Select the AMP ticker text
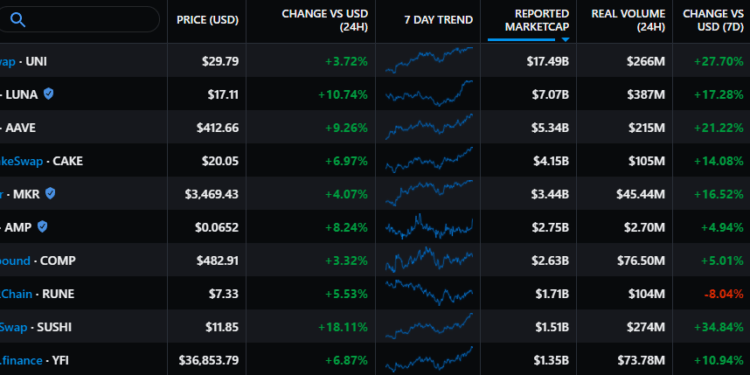The height and width of the screenshot is (375, 750). (x=18, y=227)
